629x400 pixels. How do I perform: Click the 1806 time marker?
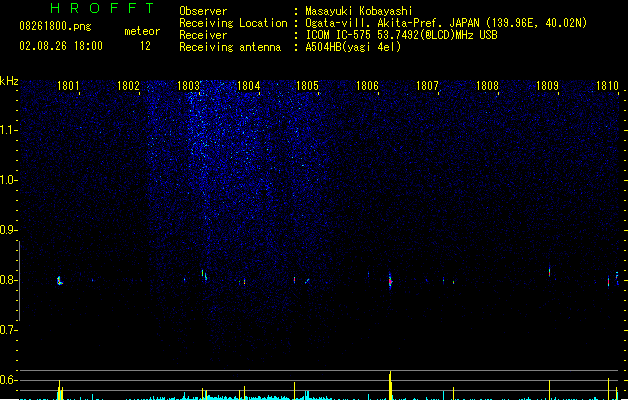[x=367, y=86]
